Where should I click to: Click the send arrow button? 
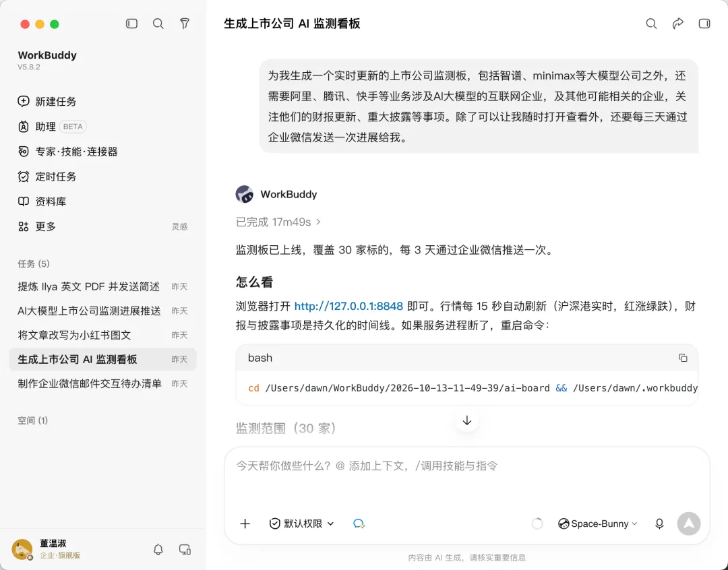click(688, 524)
